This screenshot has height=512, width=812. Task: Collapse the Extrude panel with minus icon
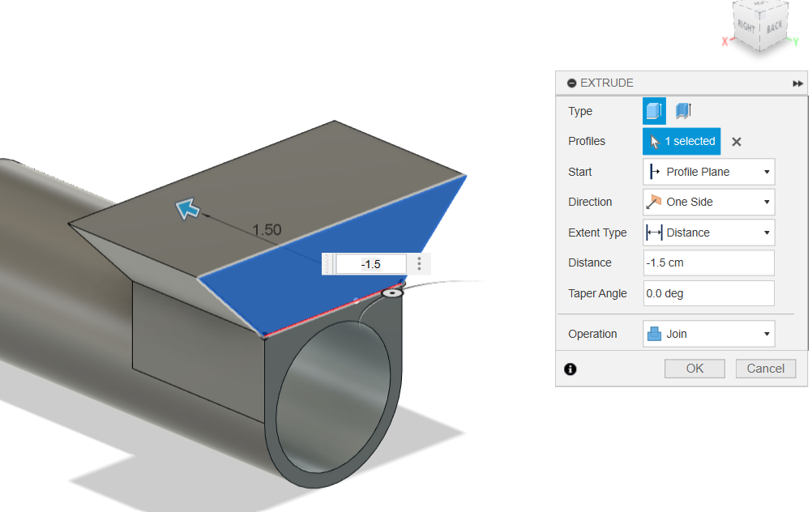click(571, 83)
